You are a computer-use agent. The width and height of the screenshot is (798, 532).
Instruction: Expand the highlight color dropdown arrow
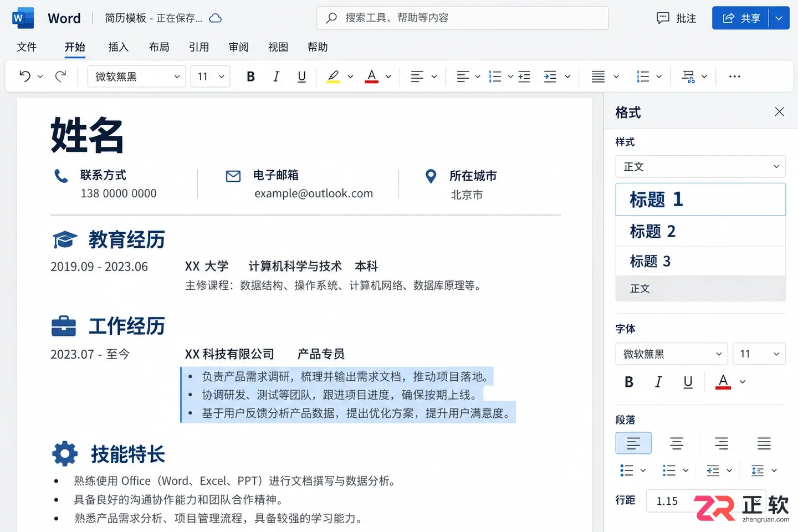(x=350, y=76)
